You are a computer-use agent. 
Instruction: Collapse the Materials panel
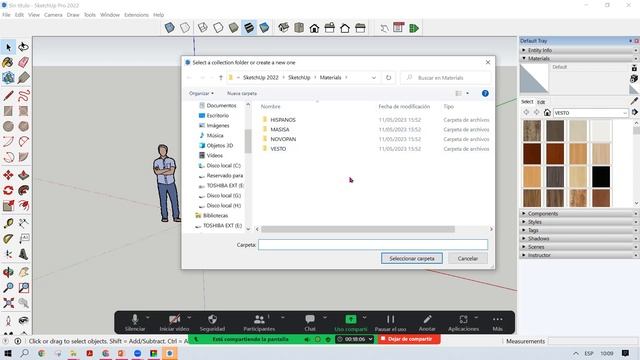coord(579,58)
